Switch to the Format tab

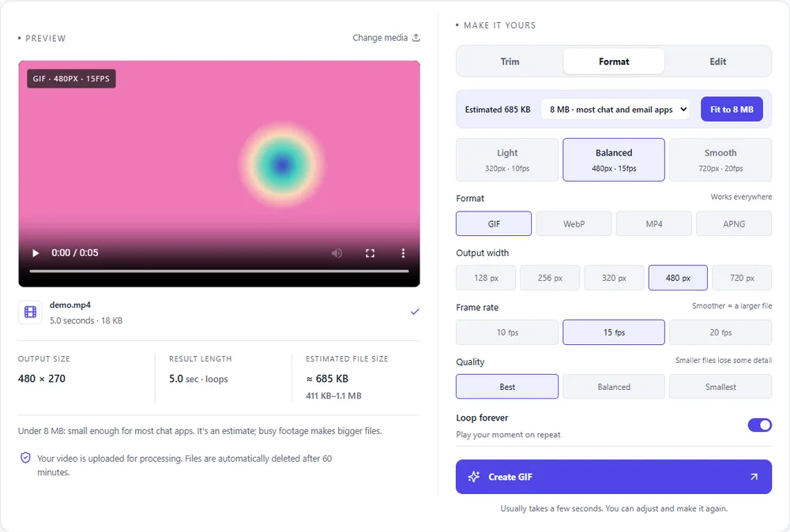pyautogui.click(x=614, y=62)
